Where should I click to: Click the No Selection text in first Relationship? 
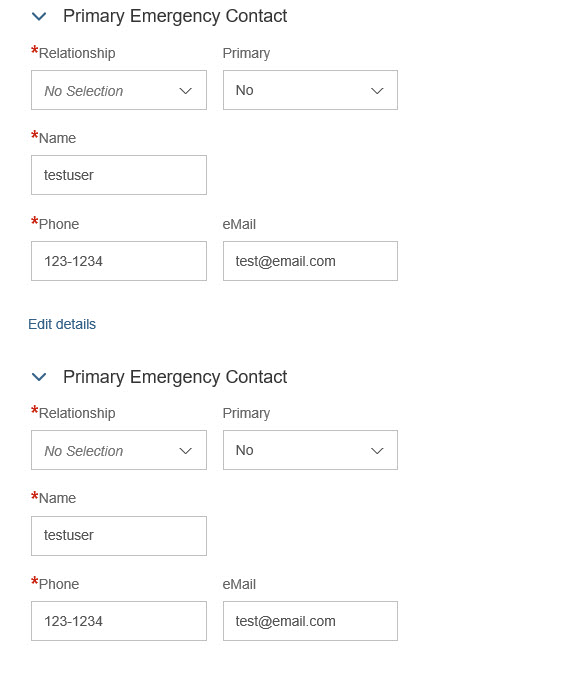(x=84, y=91)
